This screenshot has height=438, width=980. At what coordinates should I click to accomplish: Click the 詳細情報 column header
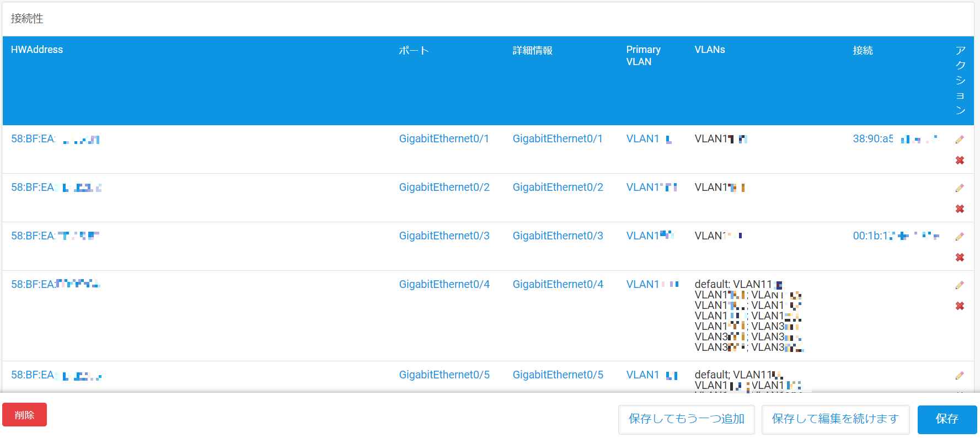point(532,50)
